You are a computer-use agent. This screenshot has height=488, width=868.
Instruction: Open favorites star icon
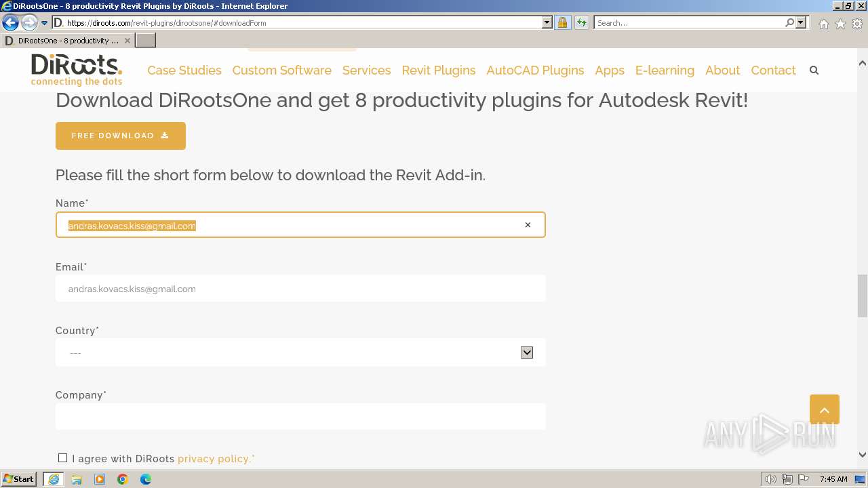coord(840,24)
